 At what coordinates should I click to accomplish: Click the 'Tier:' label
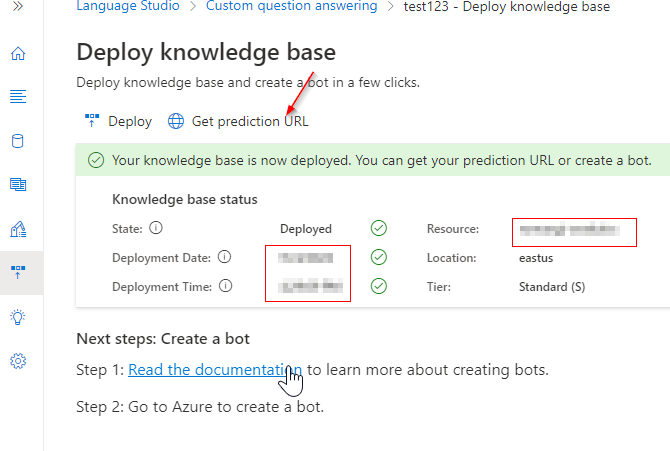tap(439, 287)
